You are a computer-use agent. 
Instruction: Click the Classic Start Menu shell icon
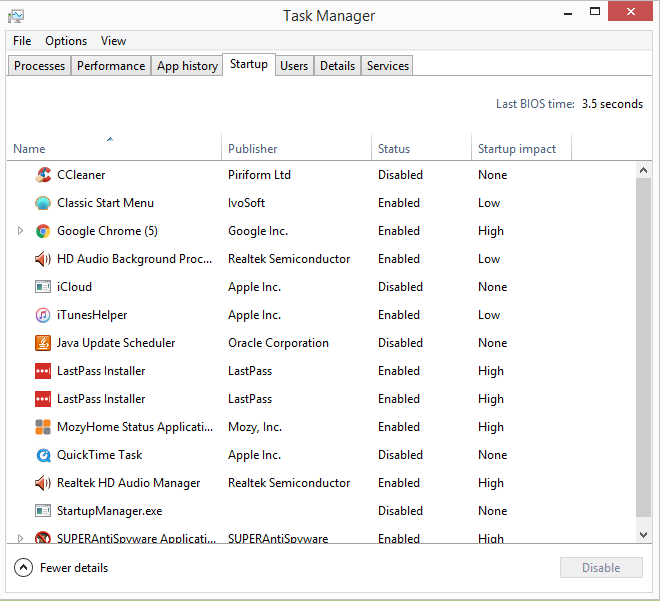click(x=43, y=203)
